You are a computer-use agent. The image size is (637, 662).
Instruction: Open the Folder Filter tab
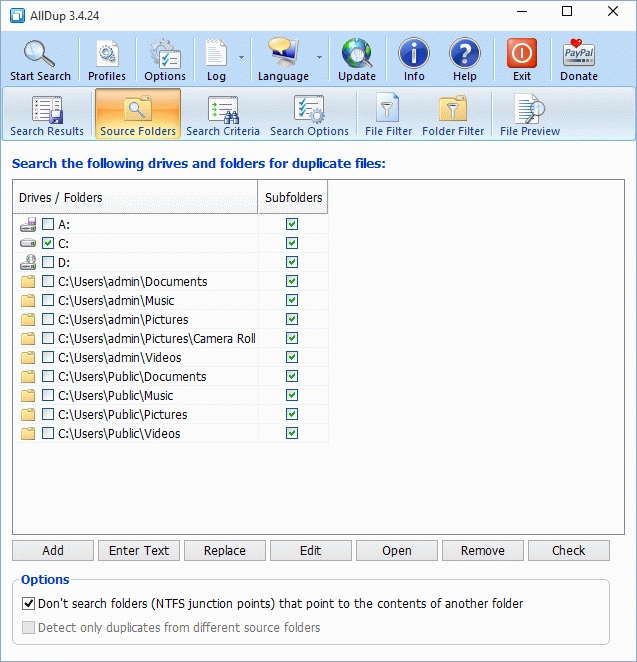coord(453,116)
